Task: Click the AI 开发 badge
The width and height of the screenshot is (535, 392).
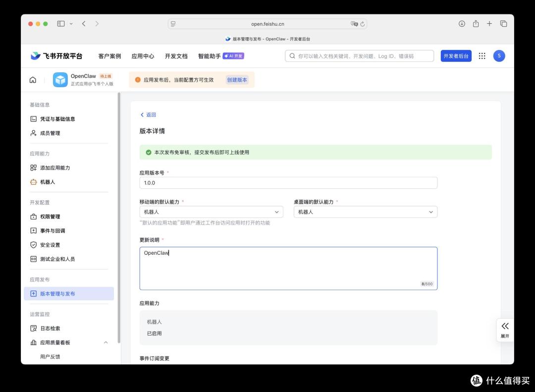Action: [233, 56]
